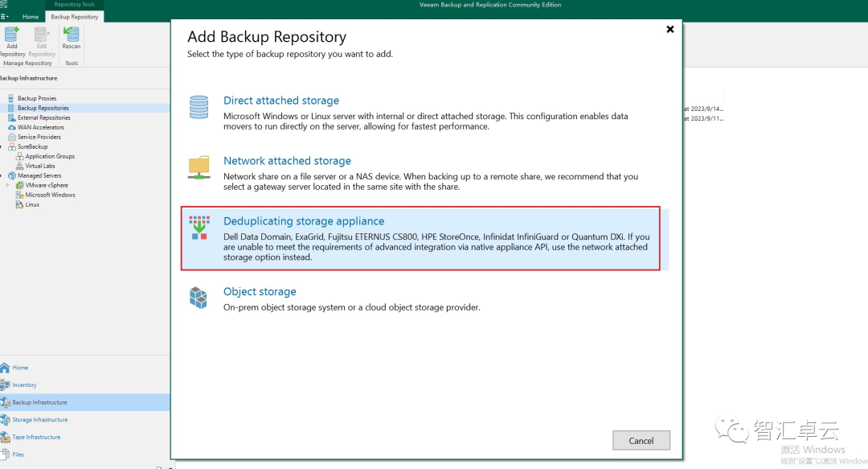The width and height of the screenshot is (868, 469).
Task: Select the Backup Repository ribbon tab
Action: (x=74, y=16)
